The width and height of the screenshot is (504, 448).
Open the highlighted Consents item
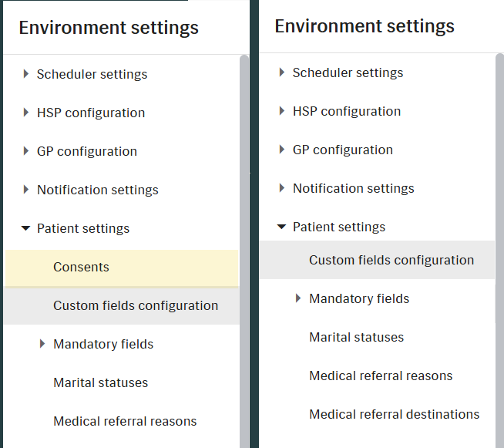122,268
